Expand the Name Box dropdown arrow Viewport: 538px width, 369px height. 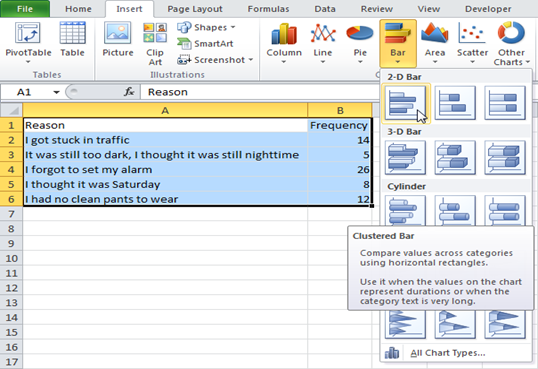tap(56, 92)
